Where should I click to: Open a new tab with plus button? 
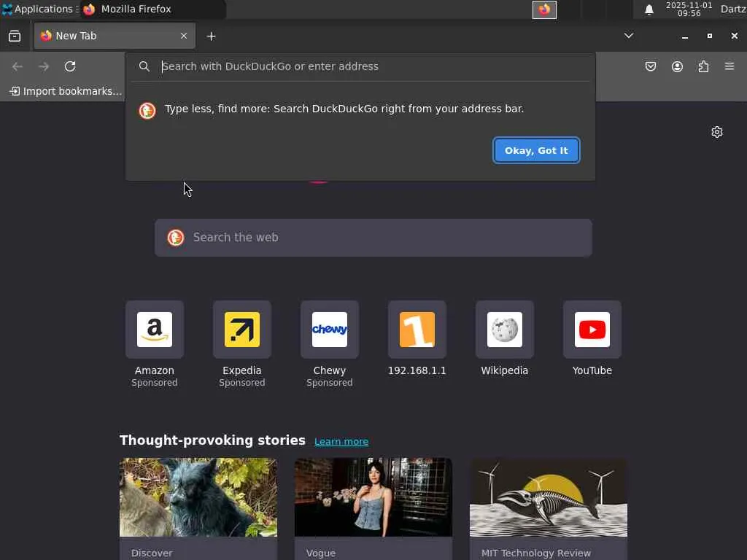click(x=211, y=36)
